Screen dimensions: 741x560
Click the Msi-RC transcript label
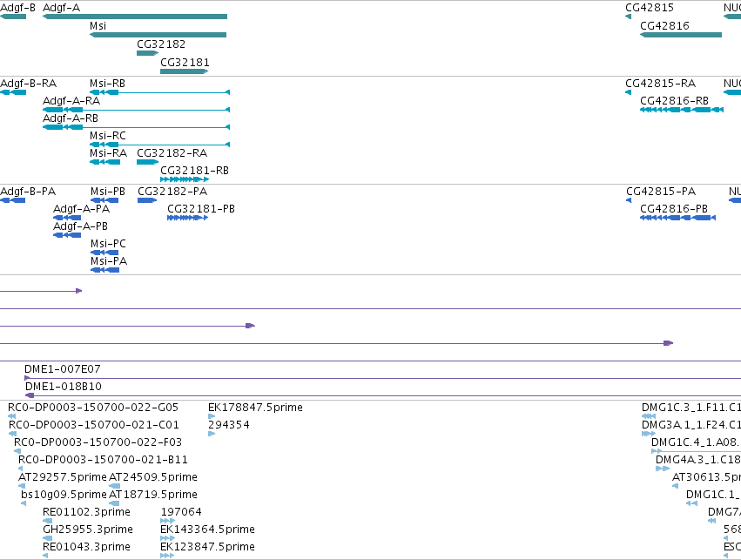pos(108,136)
